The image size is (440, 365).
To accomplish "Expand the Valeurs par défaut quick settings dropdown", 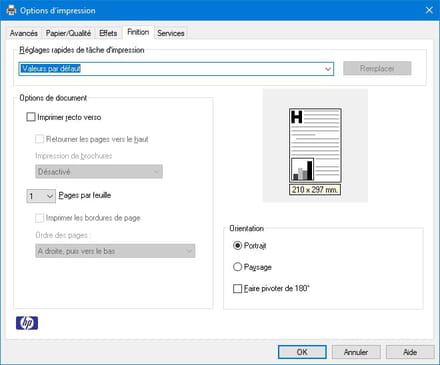I will (x=176, y=69).
